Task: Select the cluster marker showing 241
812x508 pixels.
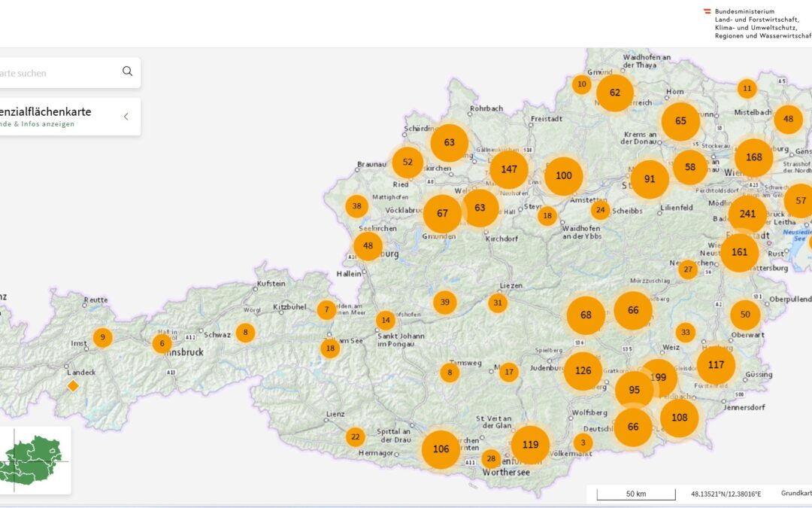Action: [747, 214]
